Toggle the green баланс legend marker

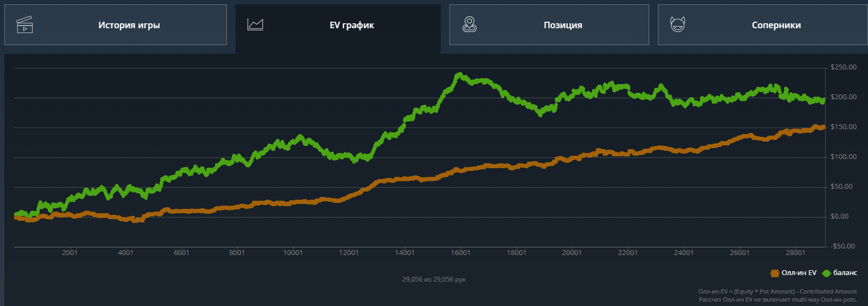[x=827, y=273]
